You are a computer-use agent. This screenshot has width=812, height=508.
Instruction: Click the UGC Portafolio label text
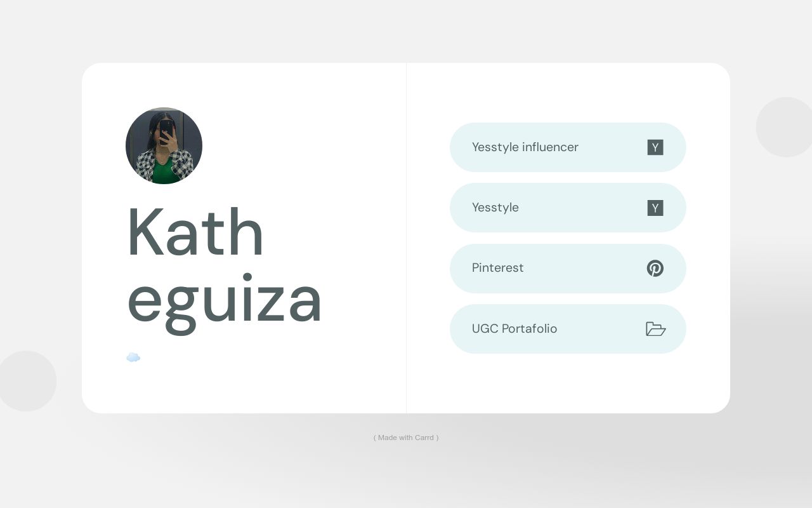514,329
